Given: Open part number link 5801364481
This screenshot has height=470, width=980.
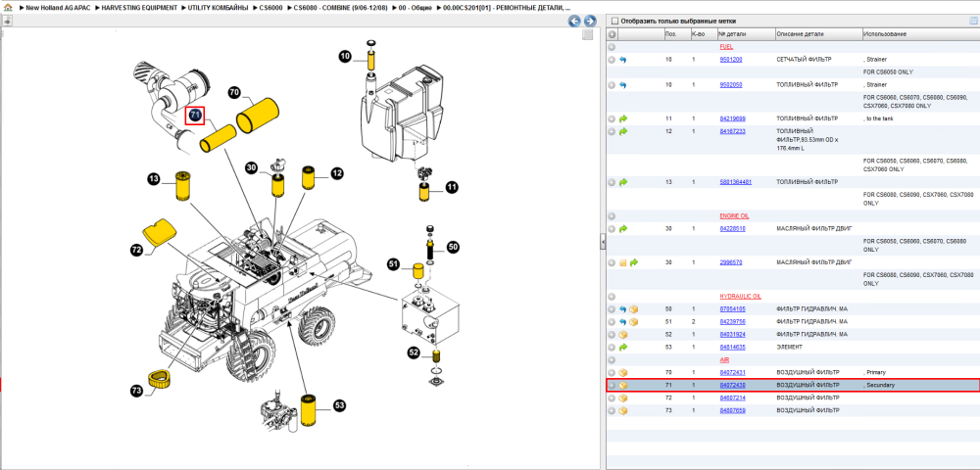Looking at the screenshot, I should [735, 182].
